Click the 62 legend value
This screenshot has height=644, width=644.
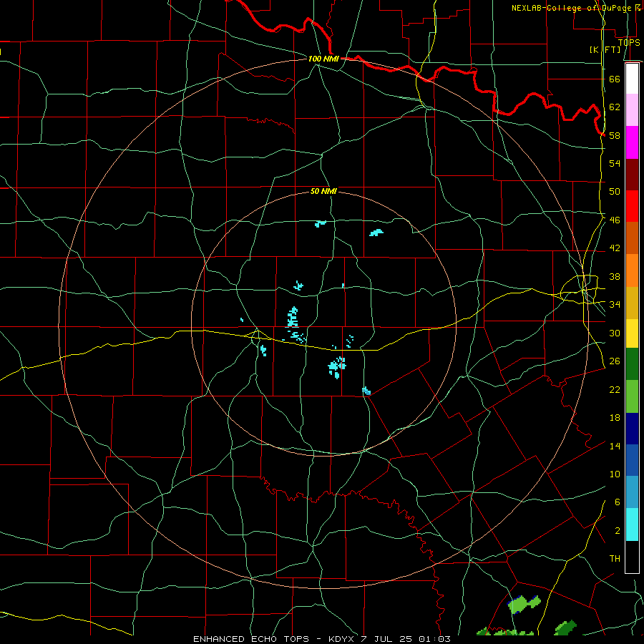click(615, 107)
